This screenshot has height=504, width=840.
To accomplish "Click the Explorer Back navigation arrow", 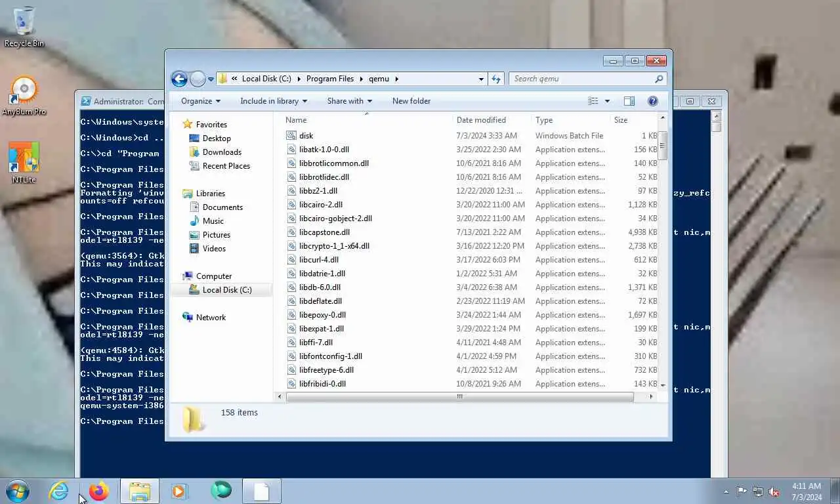I will point(179,79).
